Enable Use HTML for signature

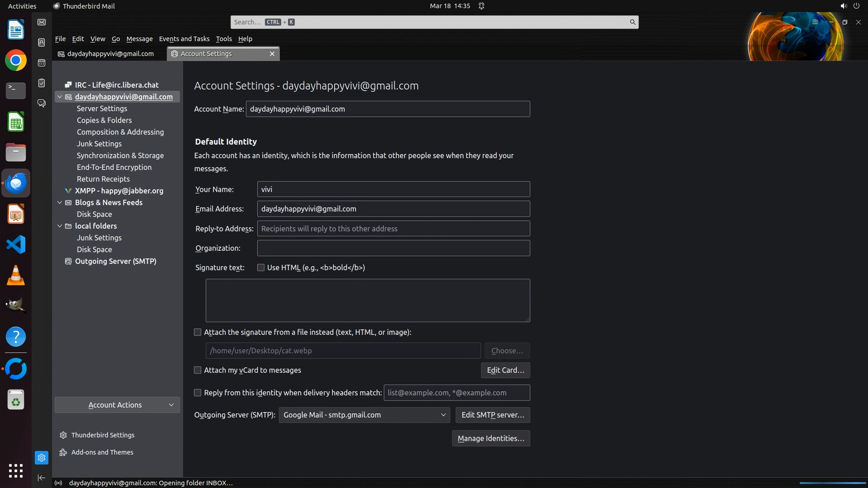click(261, 267)
